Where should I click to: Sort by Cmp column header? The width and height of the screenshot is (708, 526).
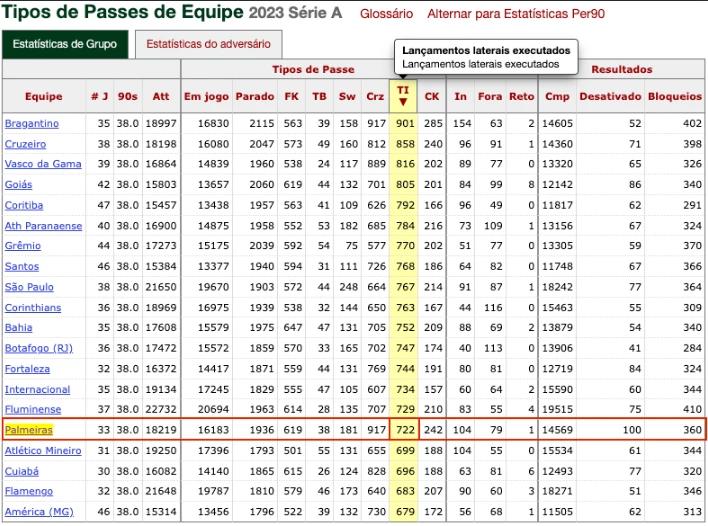557,97
